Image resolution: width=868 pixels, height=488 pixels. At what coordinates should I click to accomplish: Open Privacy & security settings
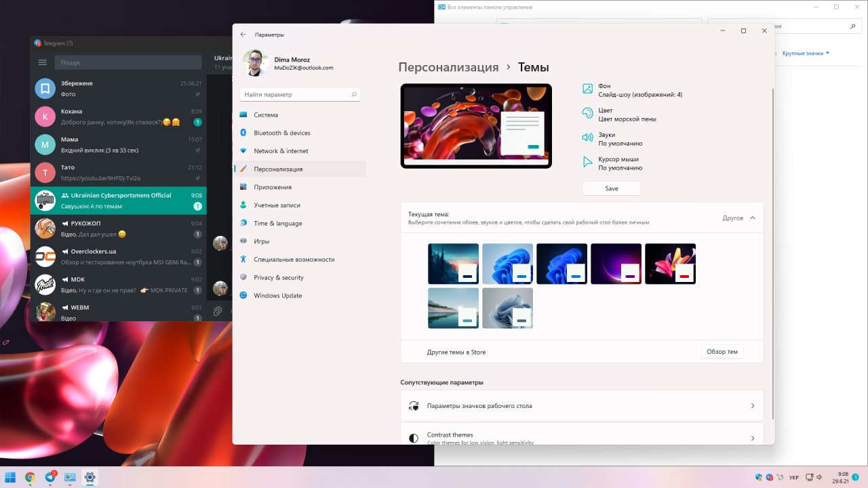click(299, 277)
